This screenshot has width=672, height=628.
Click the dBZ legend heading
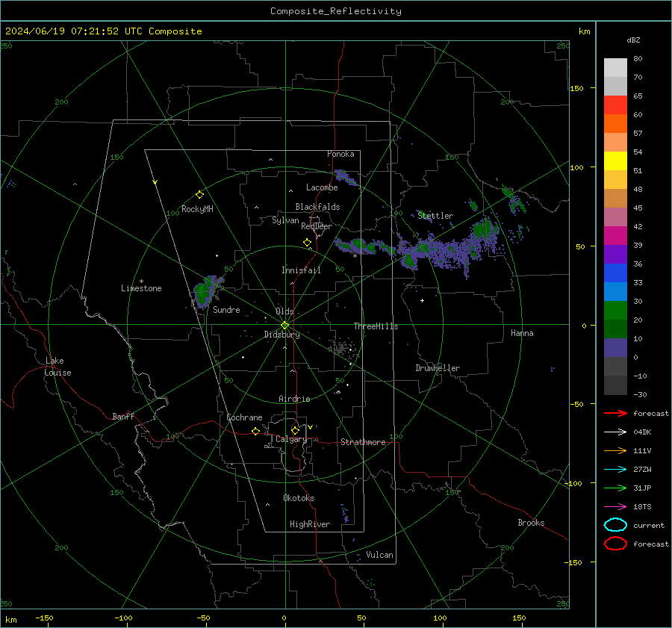point(633,40)
